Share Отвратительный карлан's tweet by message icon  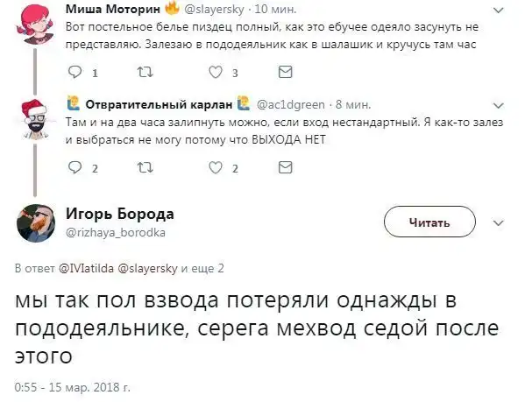(283, 170)
